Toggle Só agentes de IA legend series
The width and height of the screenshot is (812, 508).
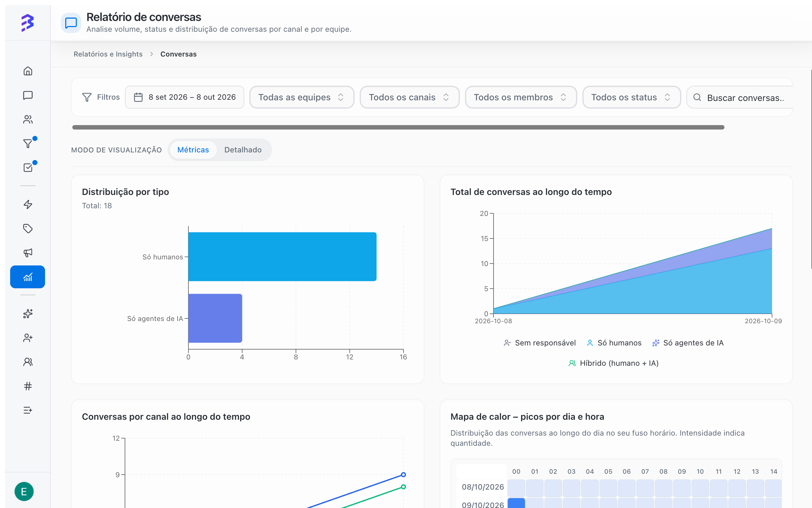coord(688,343)
